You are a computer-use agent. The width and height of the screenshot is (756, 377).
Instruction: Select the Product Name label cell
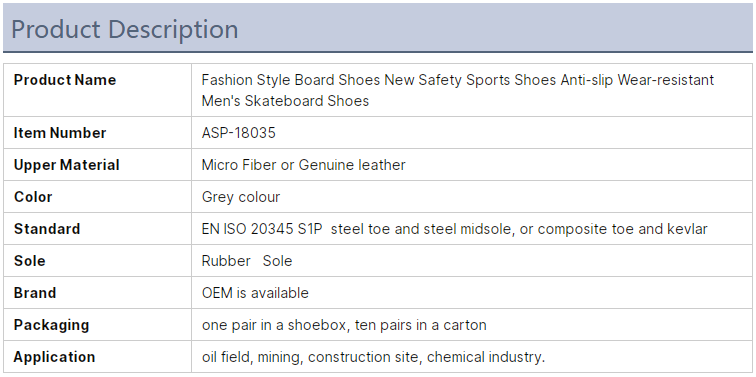[97, 90]
